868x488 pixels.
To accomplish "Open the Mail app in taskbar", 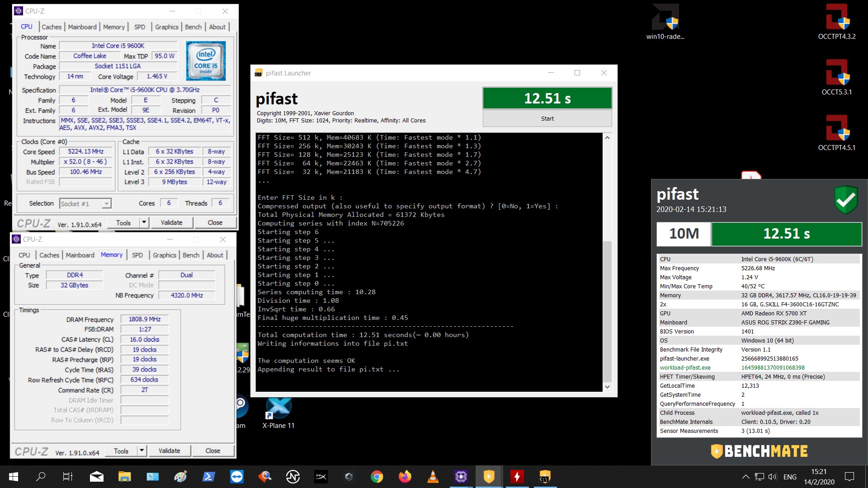I will pyautogui.click(x=96, y=477).
